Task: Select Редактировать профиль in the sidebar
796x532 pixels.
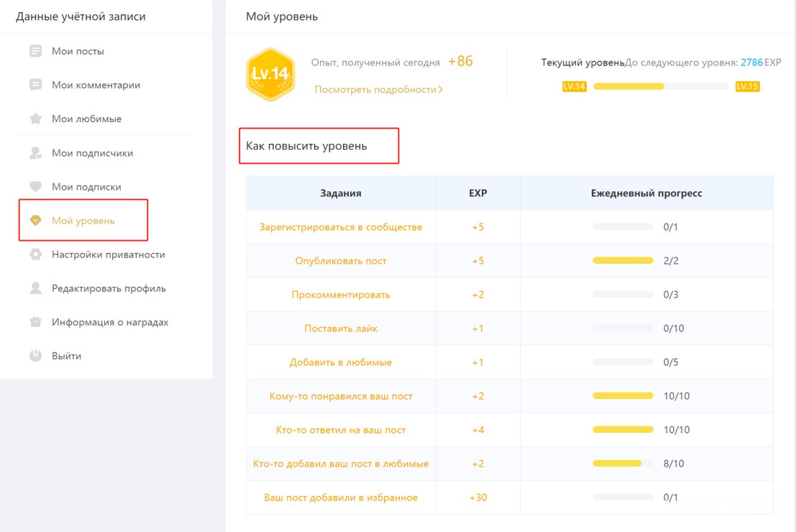Action: click(x=109, y=288)
